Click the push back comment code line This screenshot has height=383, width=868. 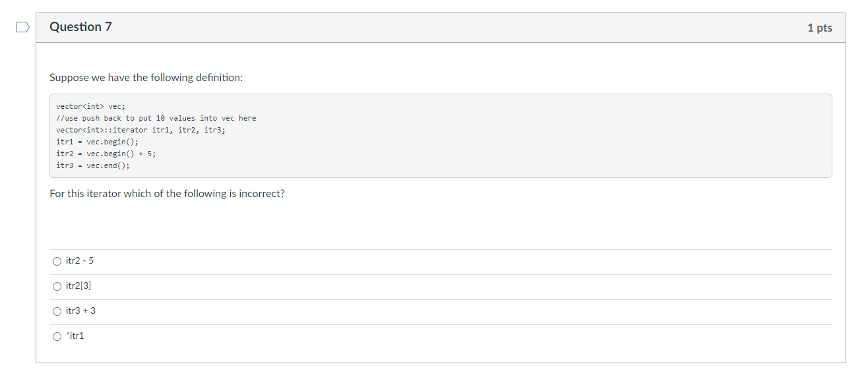156,118
